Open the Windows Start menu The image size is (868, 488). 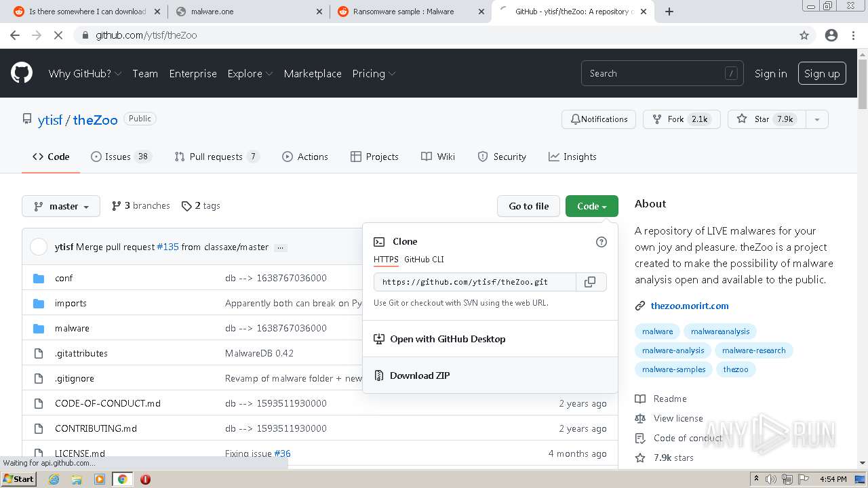18,479
